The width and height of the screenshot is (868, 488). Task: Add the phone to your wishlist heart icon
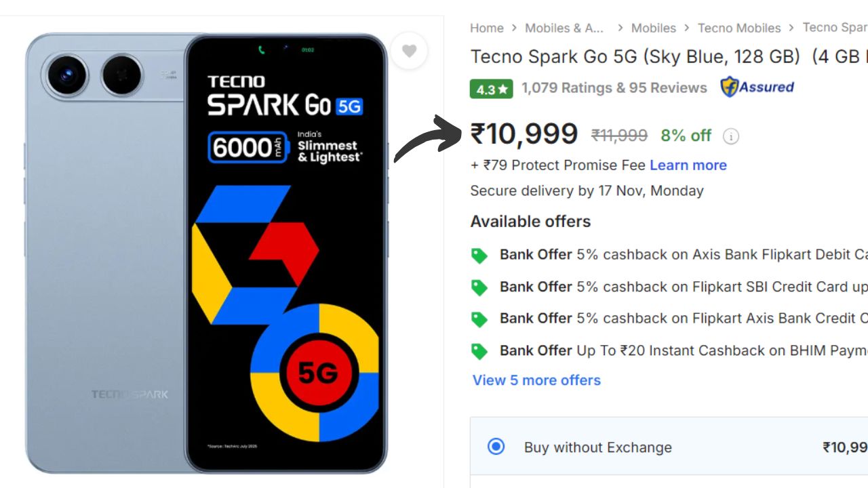[x=409, y=50]
